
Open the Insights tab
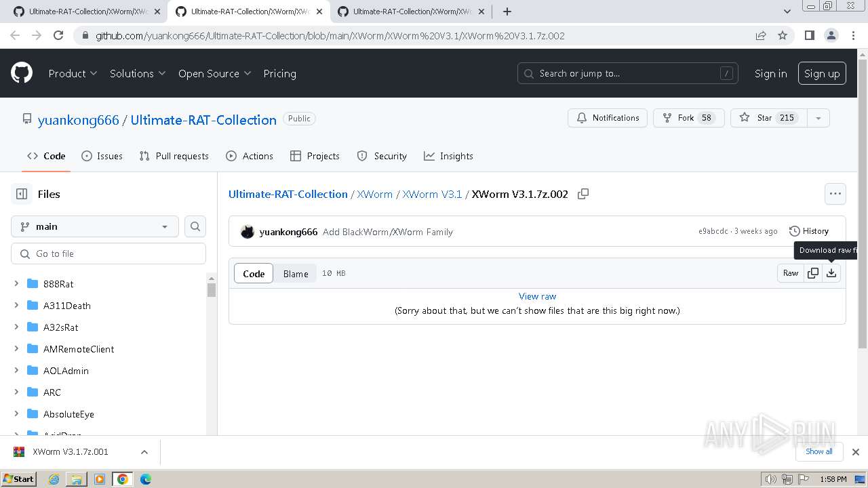point(448,156)
